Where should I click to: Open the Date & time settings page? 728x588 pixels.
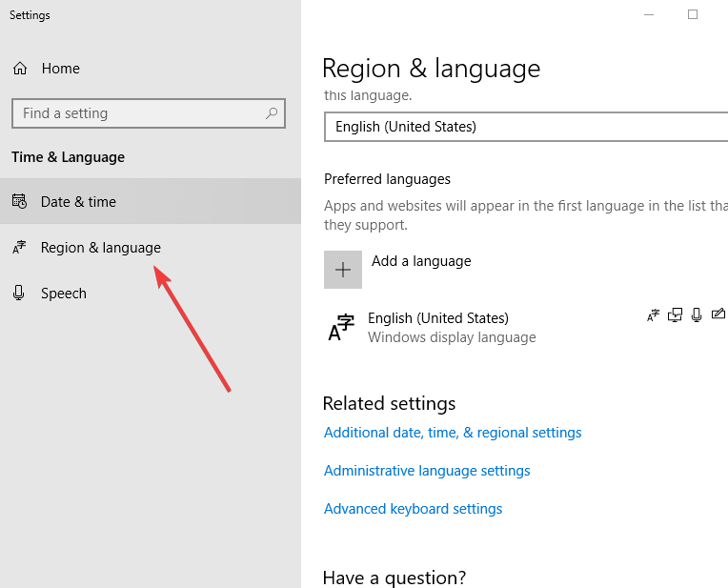tap(78, 202)
